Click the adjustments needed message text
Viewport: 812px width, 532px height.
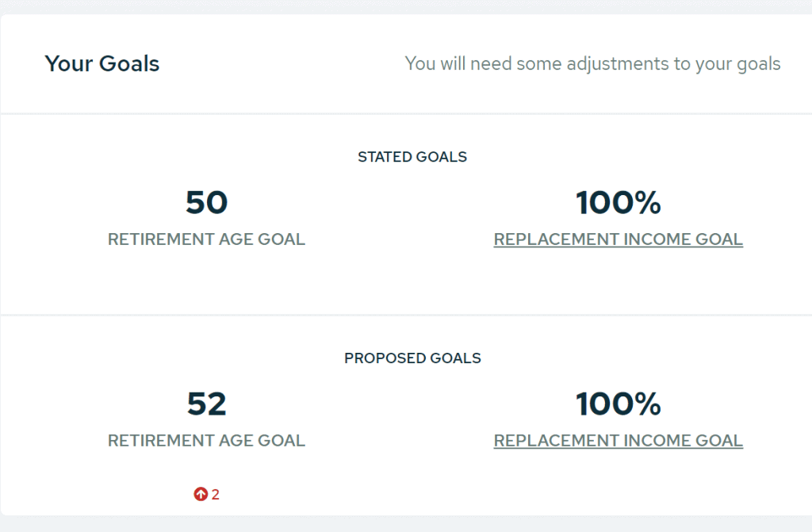(592, 63)
